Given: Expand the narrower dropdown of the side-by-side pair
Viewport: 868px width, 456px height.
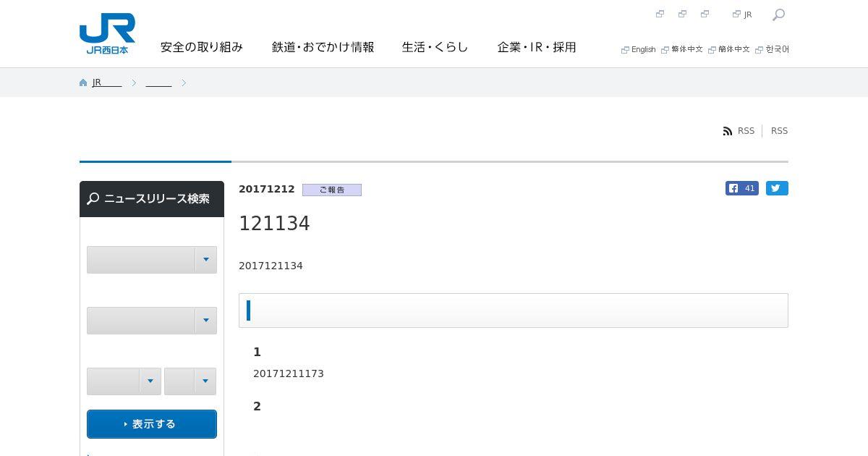Looking at the screenshot, I should tap(190, 381).
